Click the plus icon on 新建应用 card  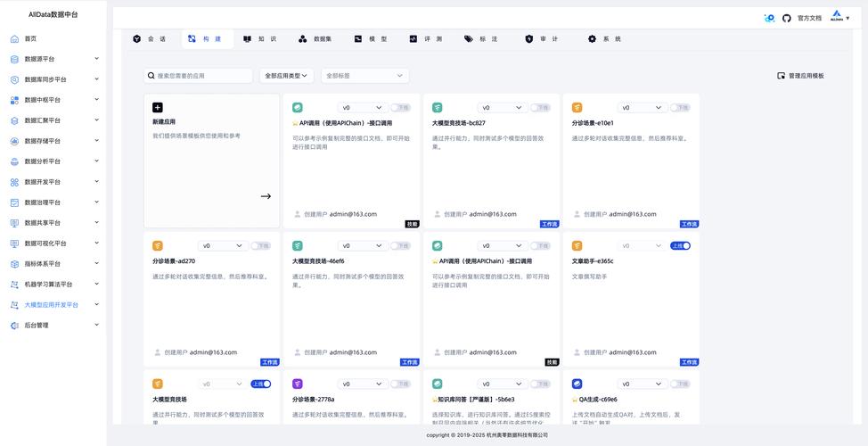pyautogui.click(x=158, y=108)
